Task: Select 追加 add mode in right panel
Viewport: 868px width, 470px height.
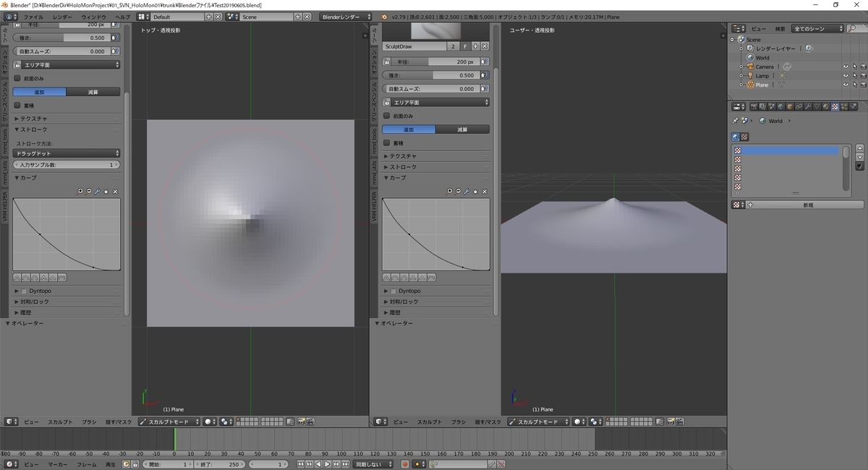Action: click(x=409, y=129)
